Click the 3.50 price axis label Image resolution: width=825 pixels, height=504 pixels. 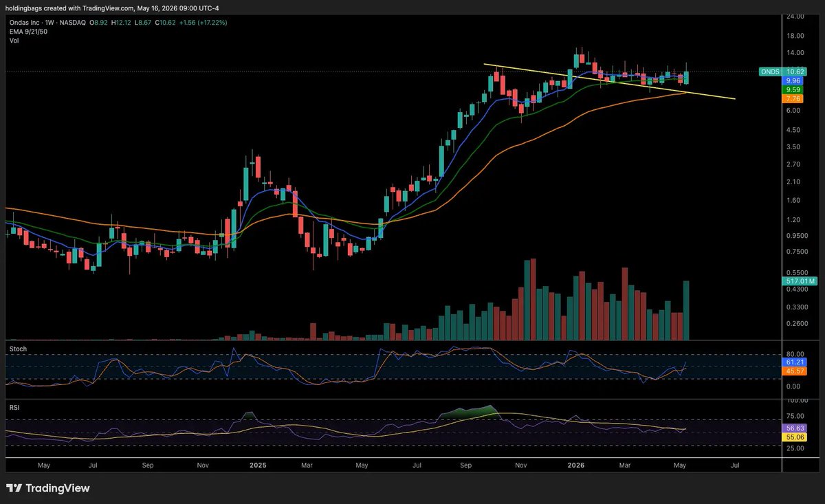coord(793,147)
